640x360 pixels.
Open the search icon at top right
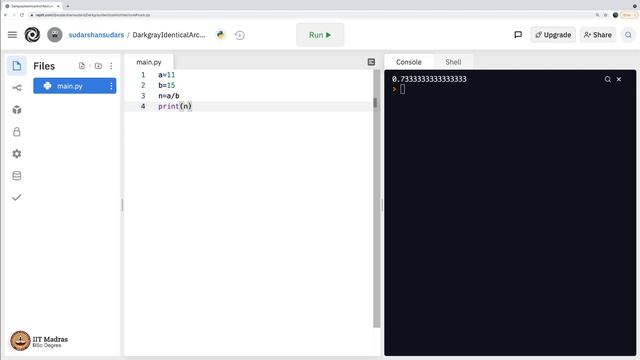click(628, 35)
